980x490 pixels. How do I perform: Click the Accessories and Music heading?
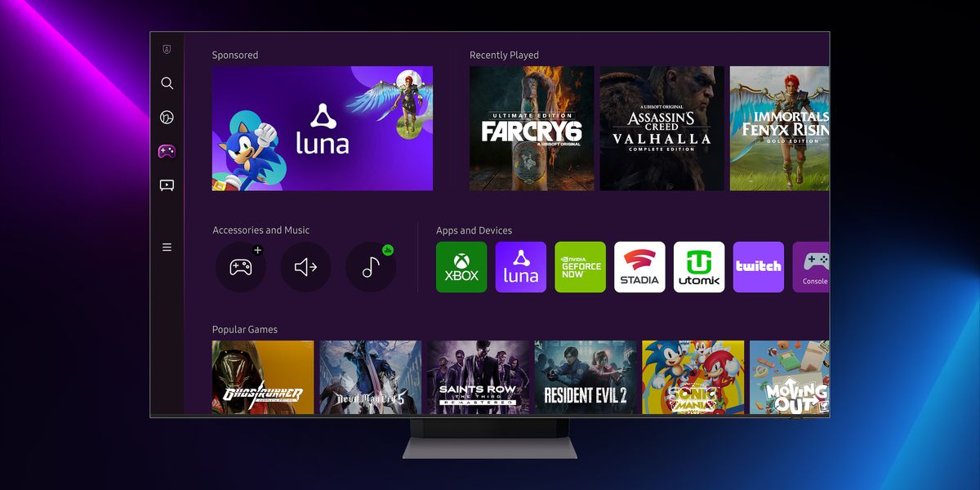[261, 230]
